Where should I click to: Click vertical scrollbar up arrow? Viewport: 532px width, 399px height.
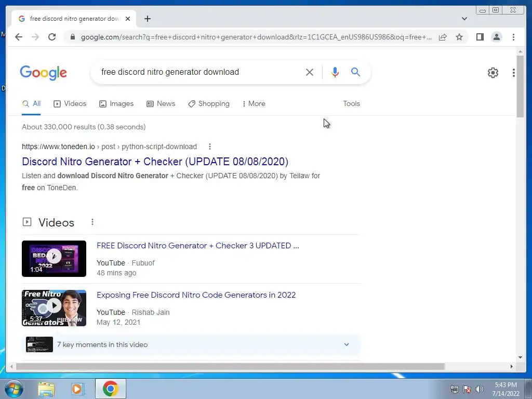tap(520, 51)
